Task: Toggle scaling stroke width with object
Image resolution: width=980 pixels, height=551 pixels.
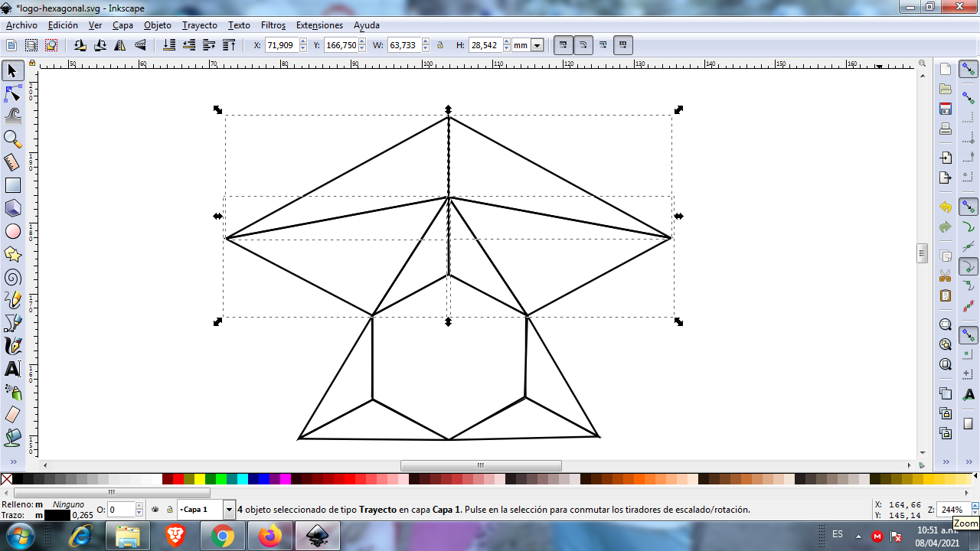Action: coord(563,45)
